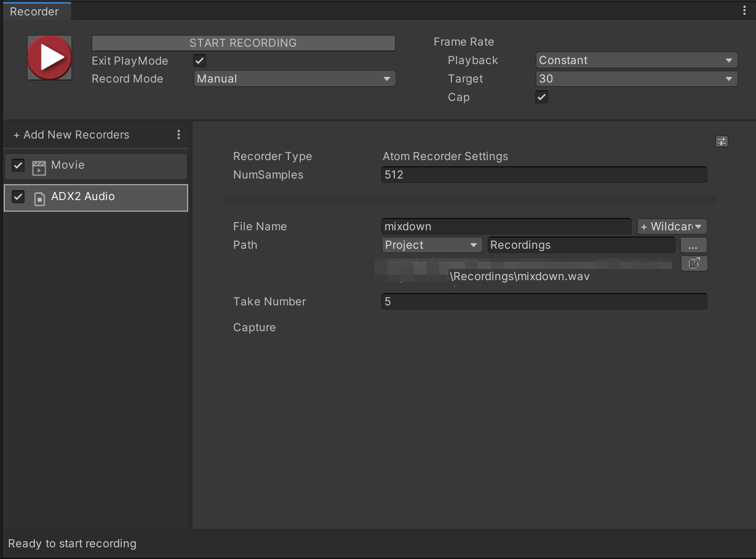Open the Target frame rate dropdown
Image resolution: width=756 pixels, height=559 pixels.
pos(636,79)
